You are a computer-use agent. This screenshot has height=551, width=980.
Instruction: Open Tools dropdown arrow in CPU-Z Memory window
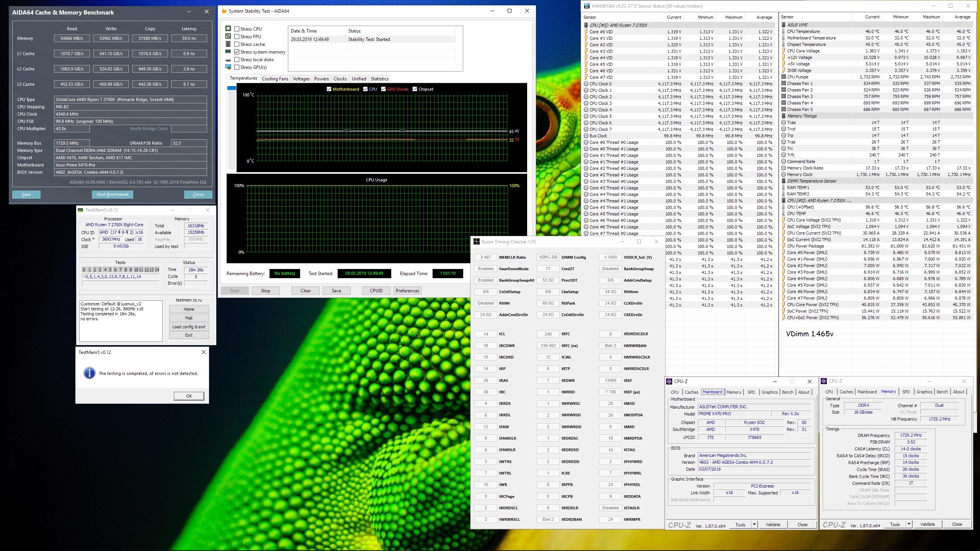click(x=908, y=524)
